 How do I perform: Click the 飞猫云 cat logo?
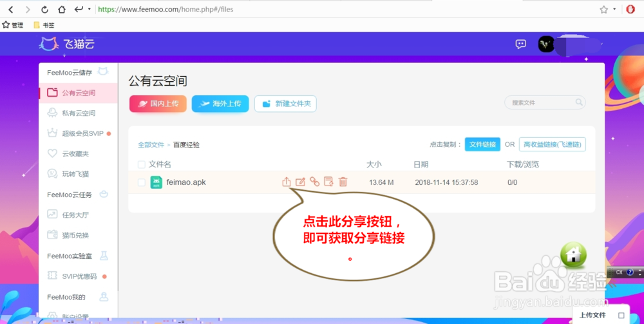coord(48,44)
